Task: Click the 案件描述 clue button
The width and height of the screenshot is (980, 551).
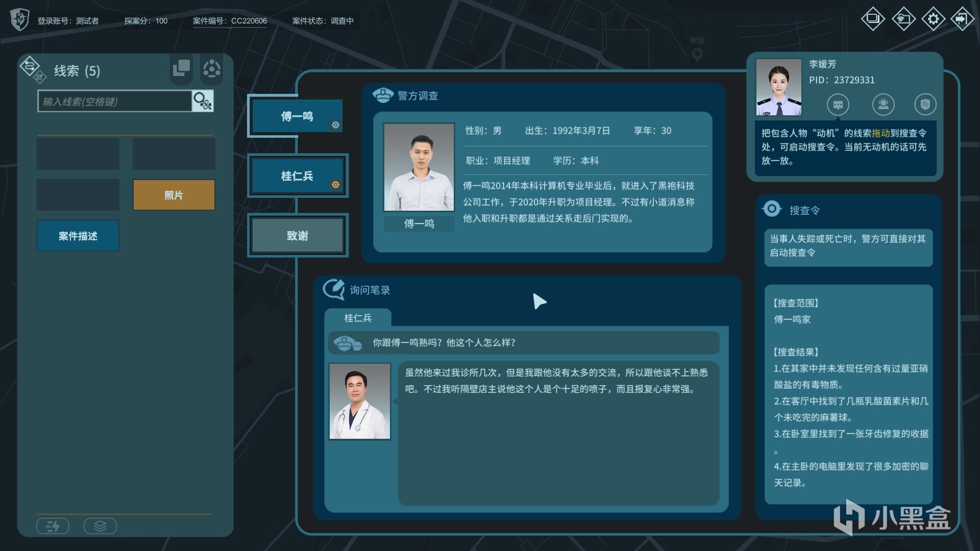Action: click(78, 236)
